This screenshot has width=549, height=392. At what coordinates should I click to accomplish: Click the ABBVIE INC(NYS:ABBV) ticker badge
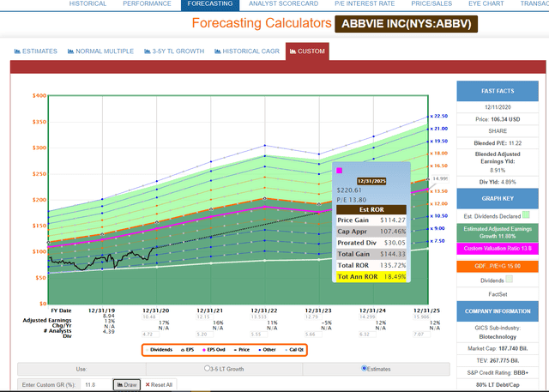pos(406,24)
